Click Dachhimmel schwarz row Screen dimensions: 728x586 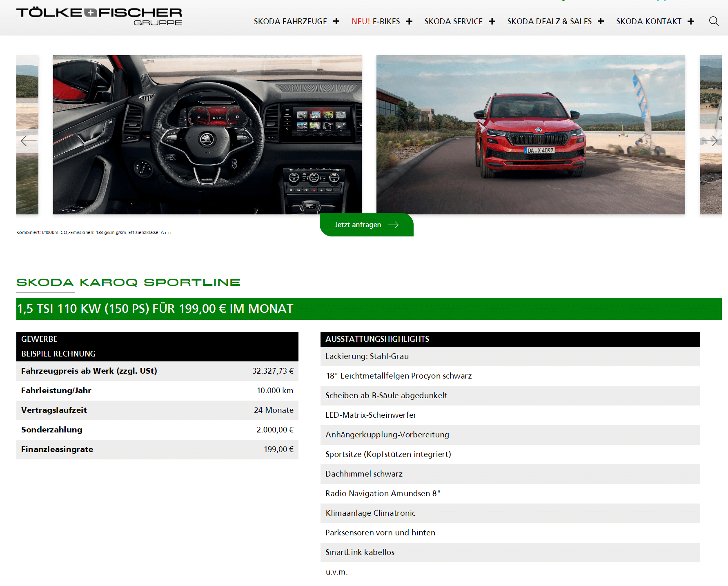click(x=510, y=474)
